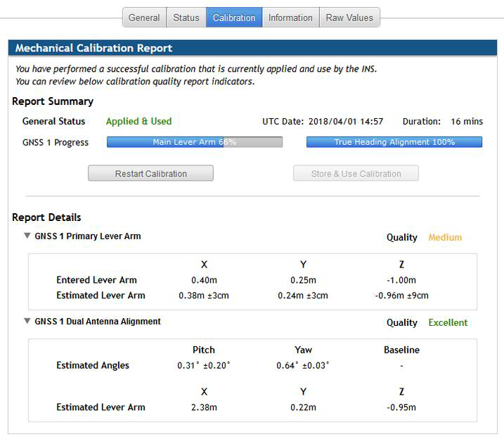504x437 pixels.
Task: Click the True Heading Alignment progress bar
Action: (x=394, y=142)
